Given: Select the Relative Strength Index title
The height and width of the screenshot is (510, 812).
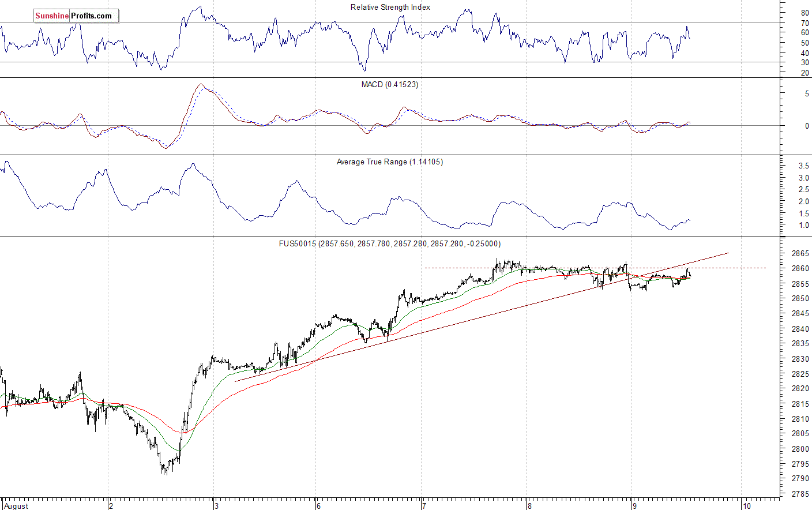Looking at the screenshot, I should [x=390, y=7].
